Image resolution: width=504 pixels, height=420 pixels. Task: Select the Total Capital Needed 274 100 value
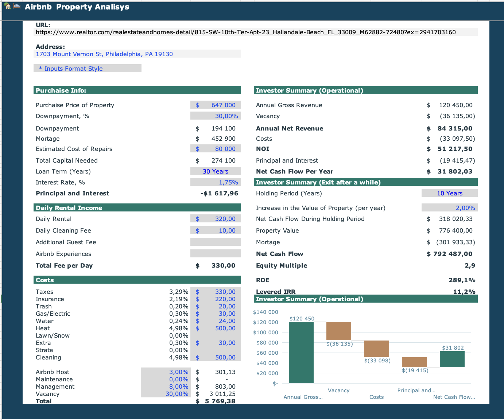216,160
